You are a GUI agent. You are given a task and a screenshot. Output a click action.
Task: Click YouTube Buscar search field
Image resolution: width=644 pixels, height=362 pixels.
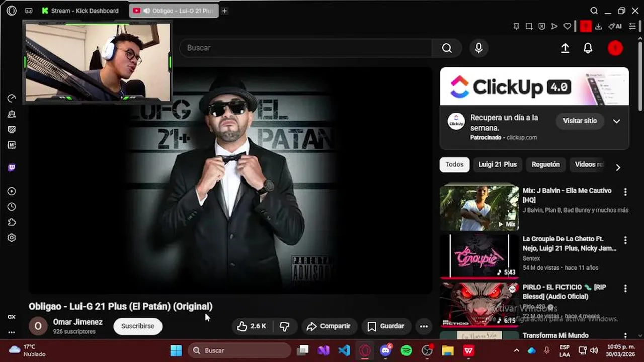tap(305, 48)
